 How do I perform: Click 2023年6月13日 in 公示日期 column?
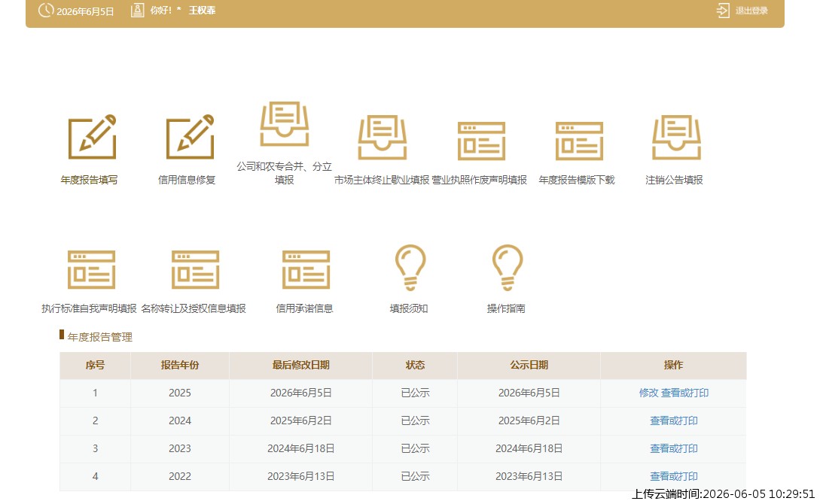(529, 476)
